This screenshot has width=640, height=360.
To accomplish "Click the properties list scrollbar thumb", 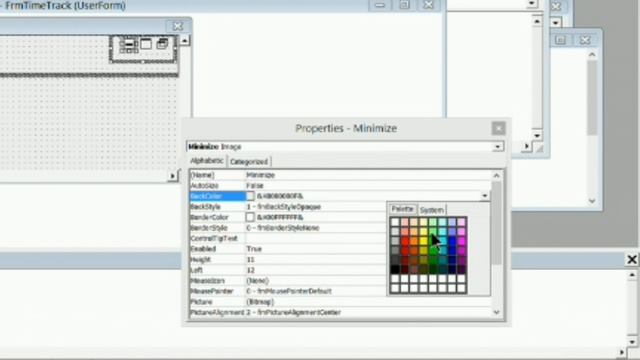I will [x=496, y=223].
